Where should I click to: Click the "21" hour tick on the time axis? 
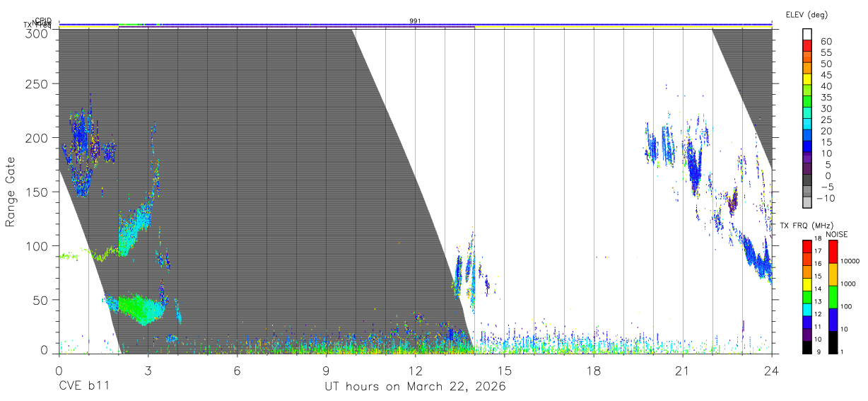tap(682, 370)
